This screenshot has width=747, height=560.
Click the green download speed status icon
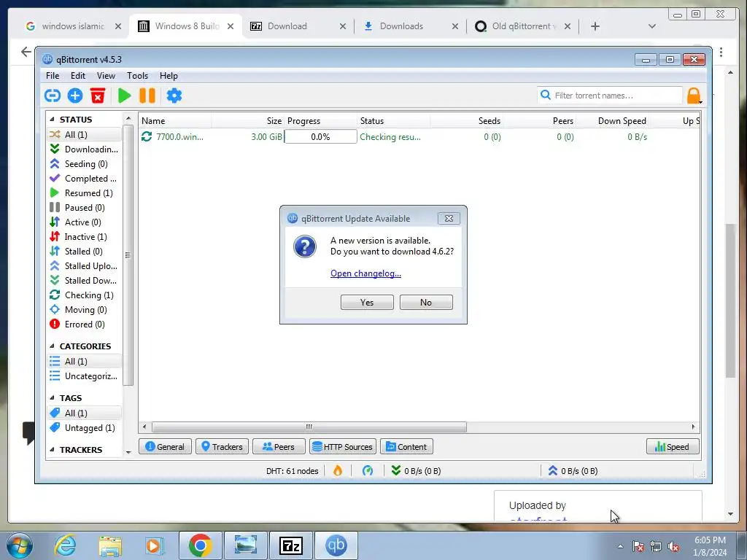395,470
